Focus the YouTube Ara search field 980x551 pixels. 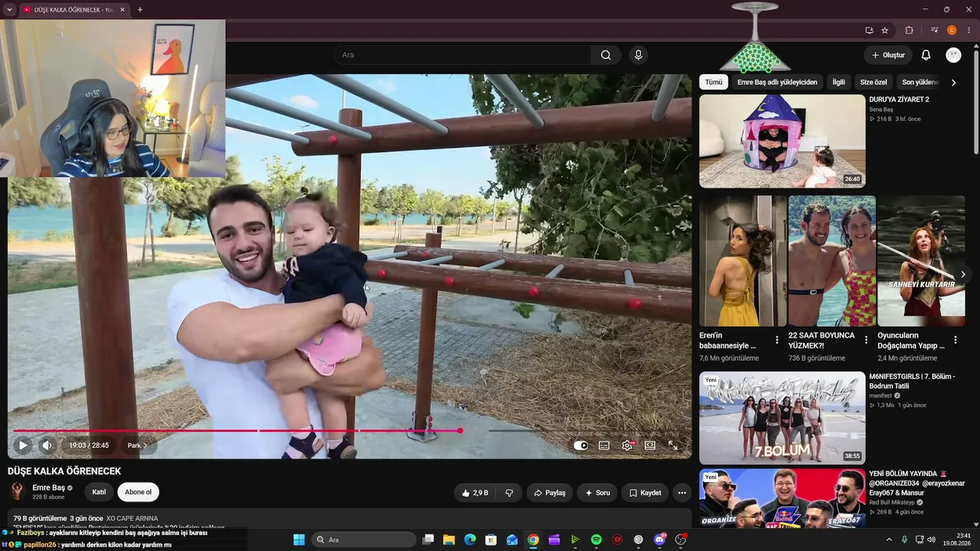[462, 55]
